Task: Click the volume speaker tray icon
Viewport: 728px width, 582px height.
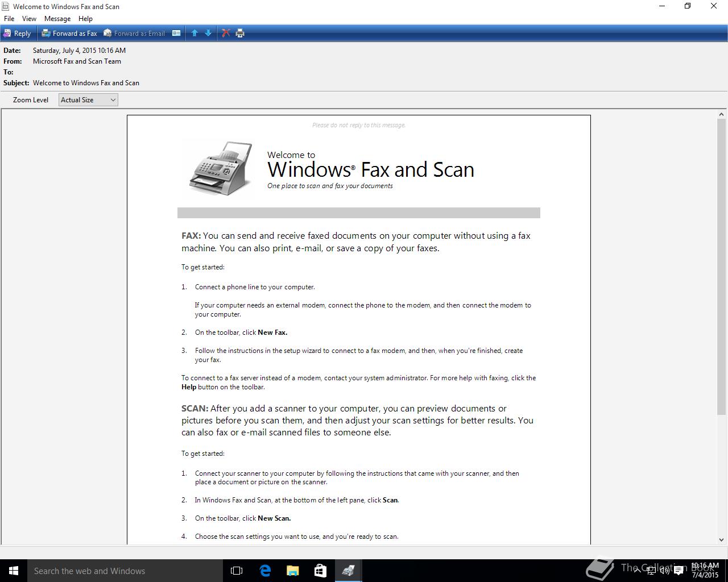Action: [x=664, y=571]
